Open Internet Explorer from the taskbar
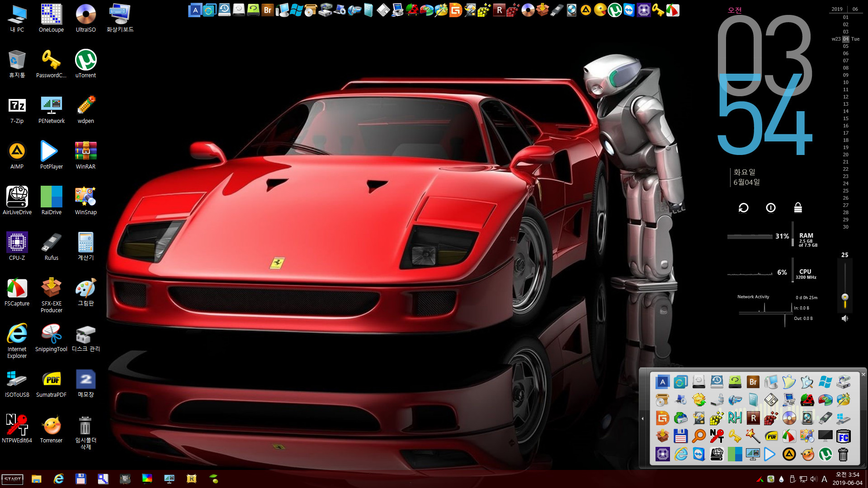The height and width of the screenshot is (488, 868). tap(59, 479)
